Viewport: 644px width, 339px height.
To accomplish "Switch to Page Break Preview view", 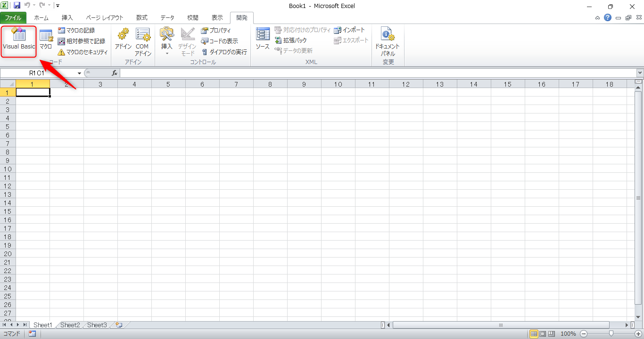I will (x=553, y=334).
